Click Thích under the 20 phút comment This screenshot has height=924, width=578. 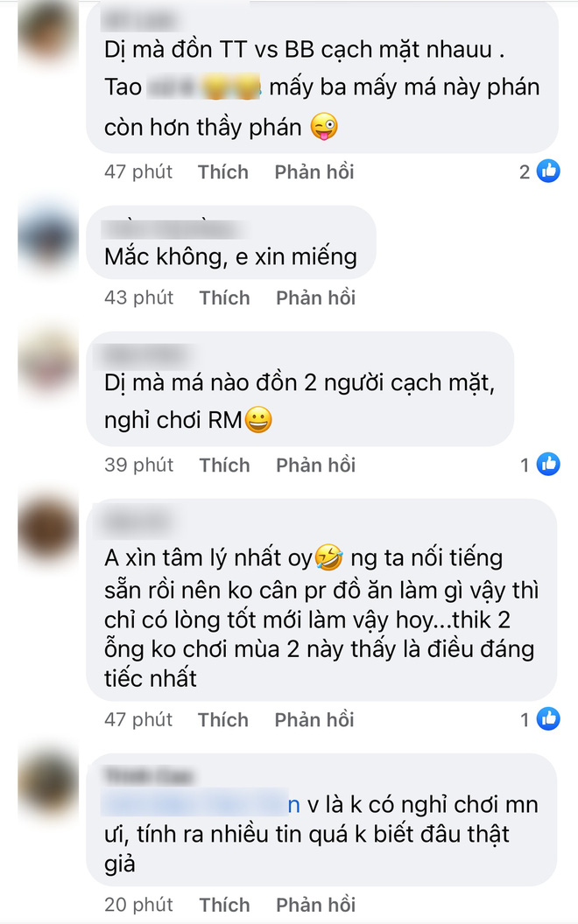click(x=225, y=905)
